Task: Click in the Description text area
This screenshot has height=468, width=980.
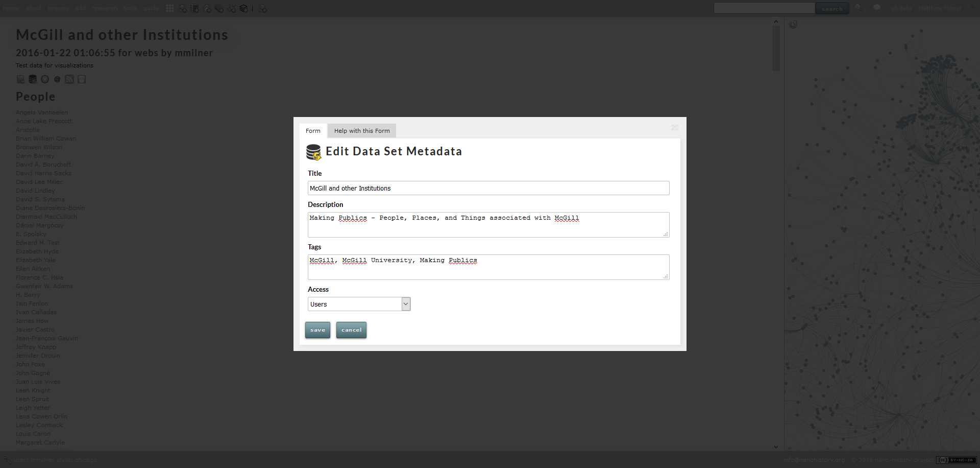Action: point(488,225)
